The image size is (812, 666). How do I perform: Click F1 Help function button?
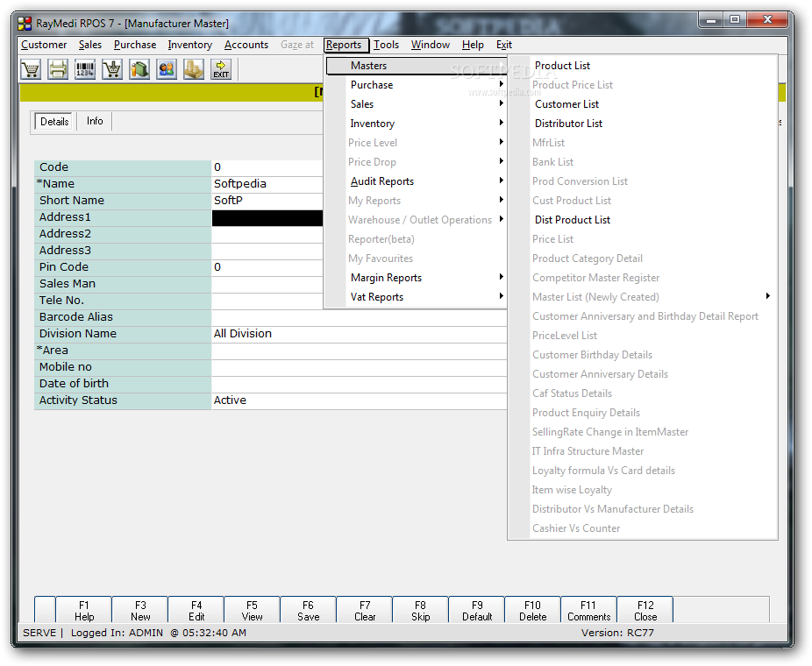(x=84, y=611)
